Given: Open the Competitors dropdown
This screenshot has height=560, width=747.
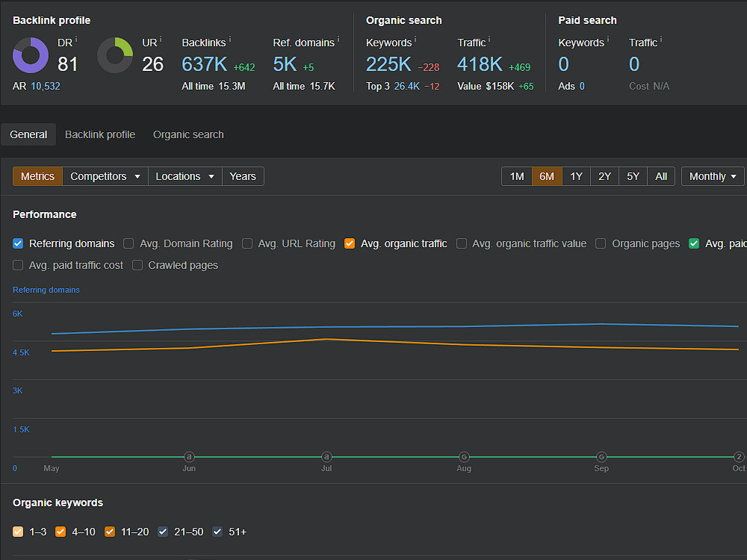Looking at the screenshot, I should pyautogui.click(x=105, y=176).
